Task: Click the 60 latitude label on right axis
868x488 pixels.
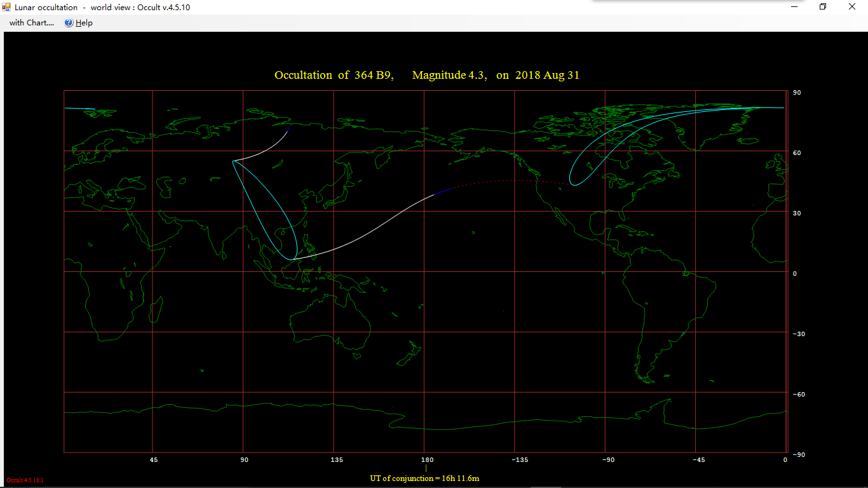Action: click(796, 152)
